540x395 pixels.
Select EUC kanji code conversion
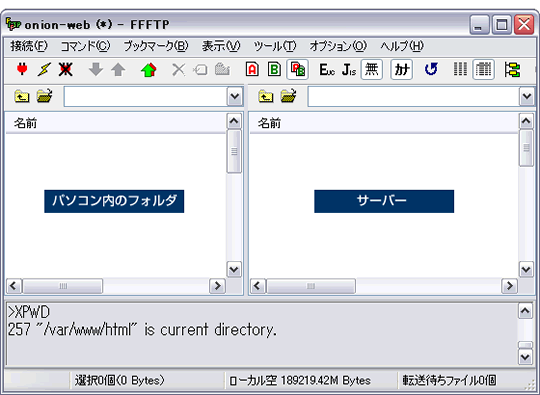pos(327,70)
